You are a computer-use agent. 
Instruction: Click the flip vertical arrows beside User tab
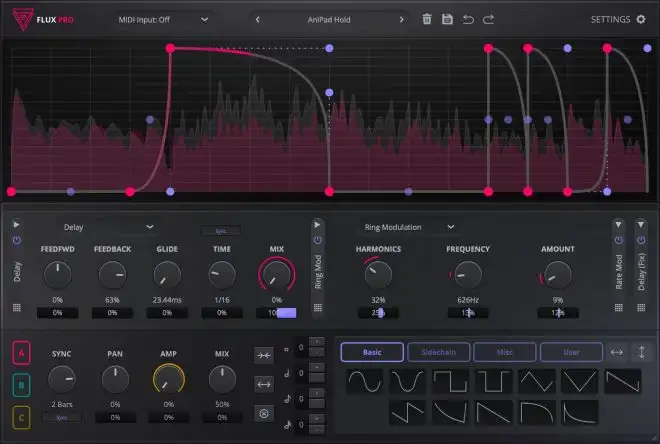click(641, 352)
